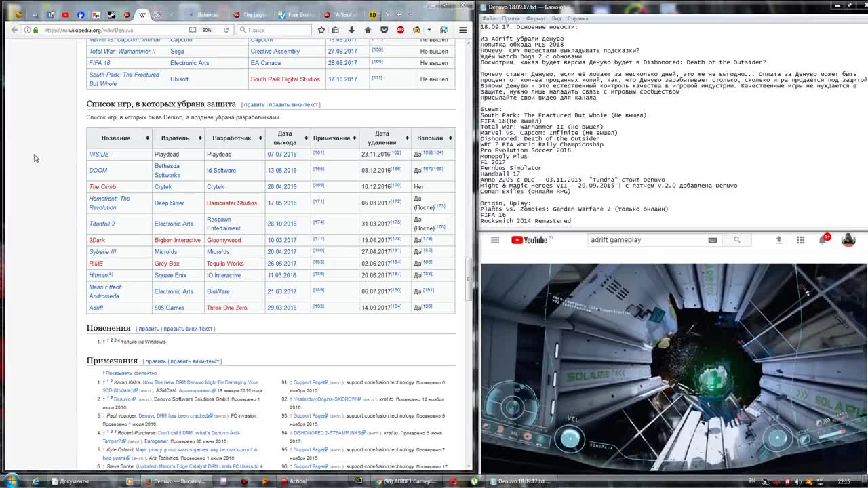The image size is (868, 488).
Task: Sort table by Взломан column arrows
Action: coord(449,138)
